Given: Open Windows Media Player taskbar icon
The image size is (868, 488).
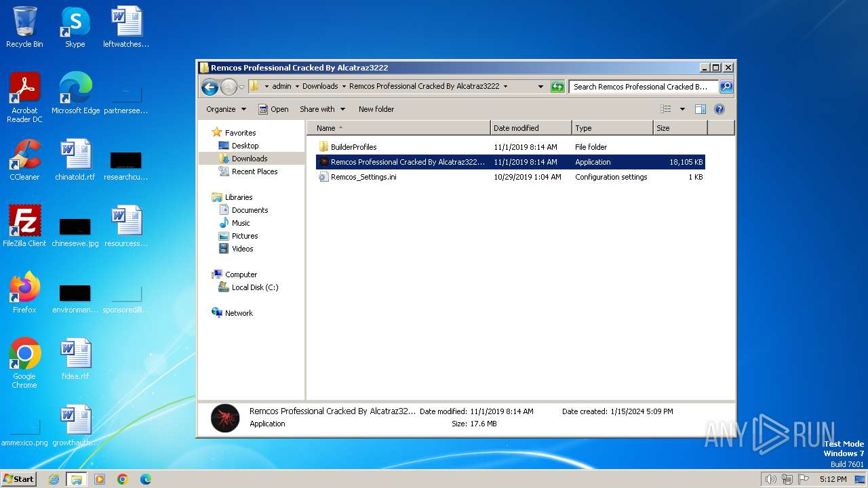Looking at the screenshot, I should 100,479.
